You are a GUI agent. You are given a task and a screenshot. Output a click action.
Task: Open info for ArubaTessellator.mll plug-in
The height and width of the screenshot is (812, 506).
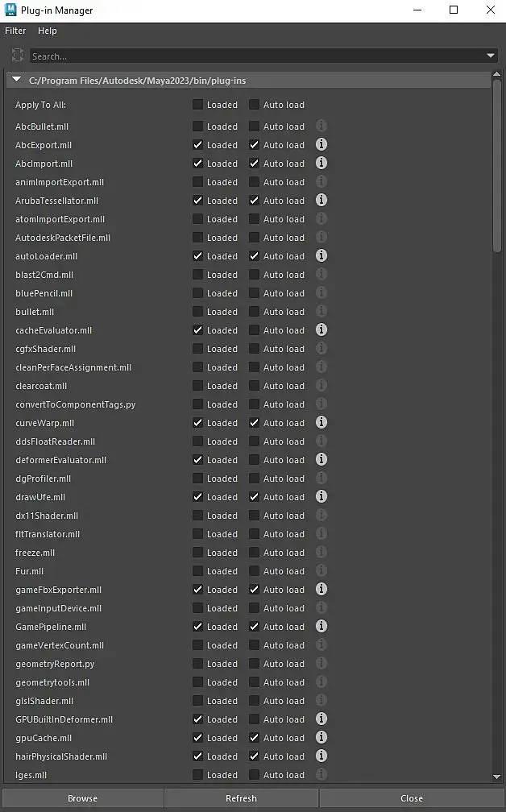coord(321,201)
